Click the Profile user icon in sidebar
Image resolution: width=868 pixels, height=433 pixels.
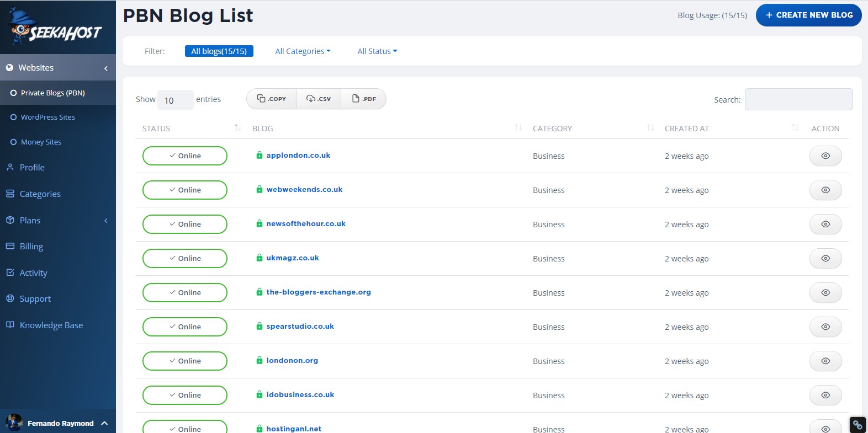coord(10,167)
